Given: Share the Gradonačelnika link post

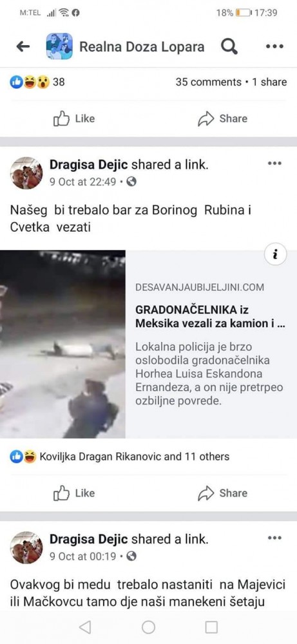Looking at the screenshot, I should 222,493.
